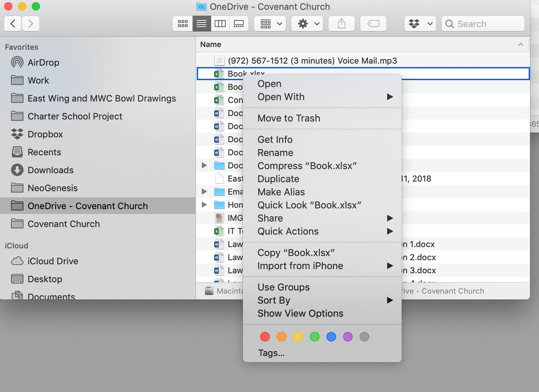Viewport: 539px width, 392px height.
Task: Expand the Quick Actions submenu
Action: pos(322,231)
